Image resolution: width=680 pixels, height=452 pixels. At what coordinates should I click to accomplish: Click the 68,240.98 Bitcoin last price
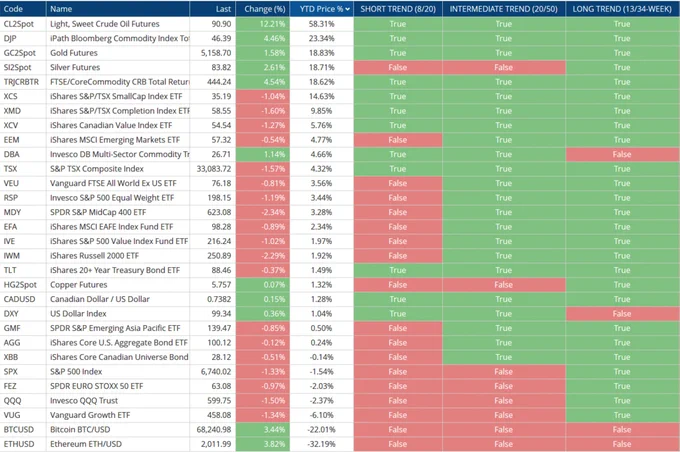point(214,429)
